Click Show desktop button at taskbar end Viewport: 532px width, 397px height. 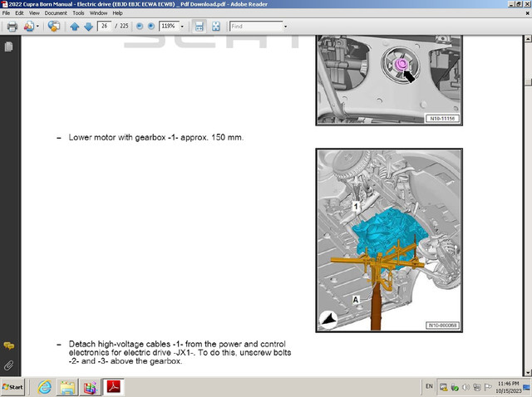click(x=527, y=387)
